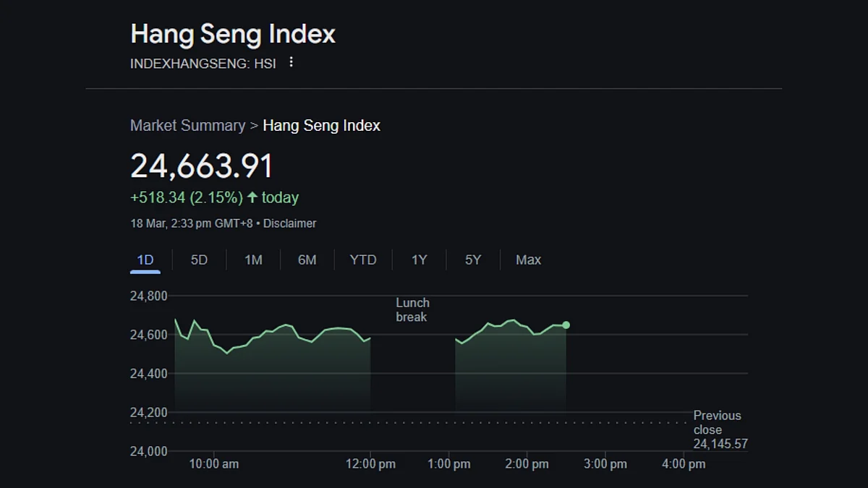Click the 24,600 y-axis label
Screen dimensions: 868x488
(x=148, y=335)
